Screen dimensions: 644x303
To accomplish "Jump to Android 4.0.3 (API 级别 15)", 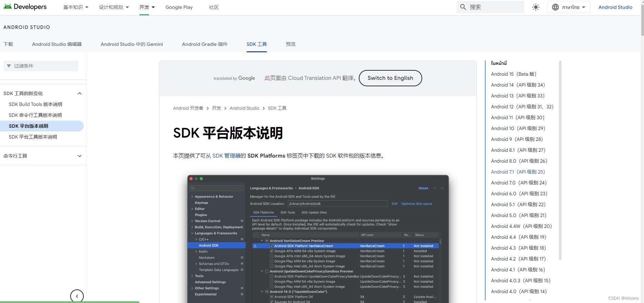I will coord(521,281).
